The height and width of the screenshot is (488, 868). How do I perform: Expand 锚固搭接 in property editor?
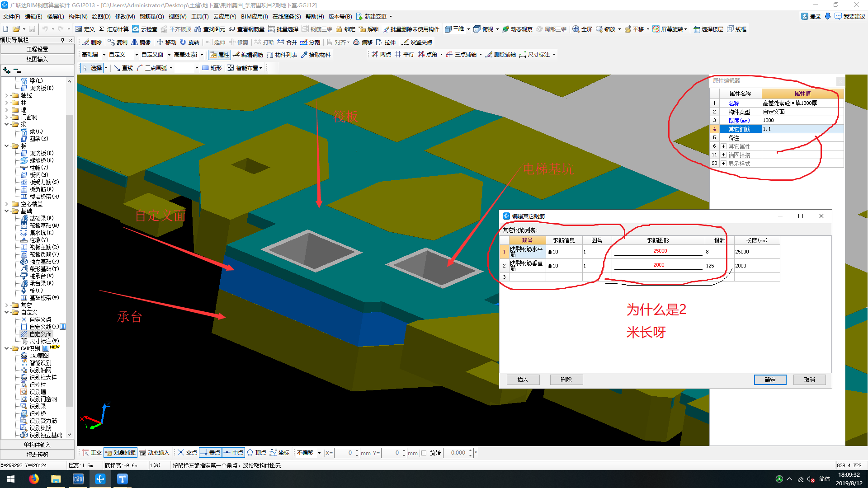pyautogui.click(x=723, y=155)
